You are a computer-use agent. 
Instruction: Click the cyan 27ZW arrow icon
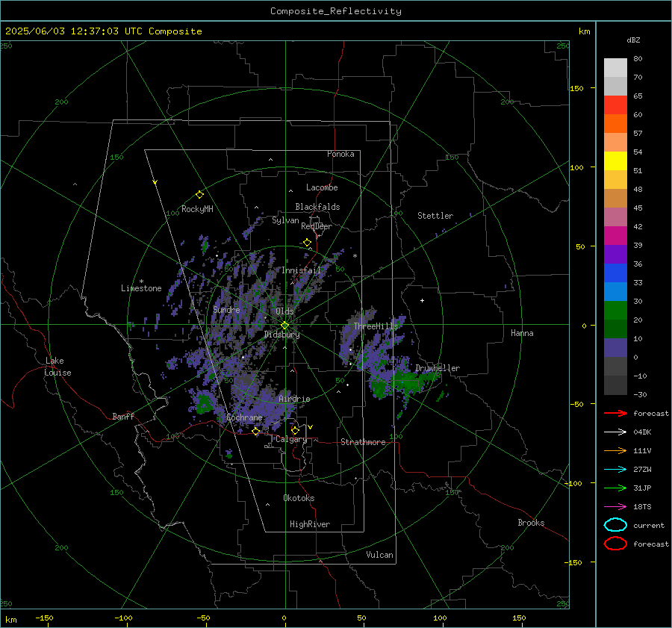[615, 470]
